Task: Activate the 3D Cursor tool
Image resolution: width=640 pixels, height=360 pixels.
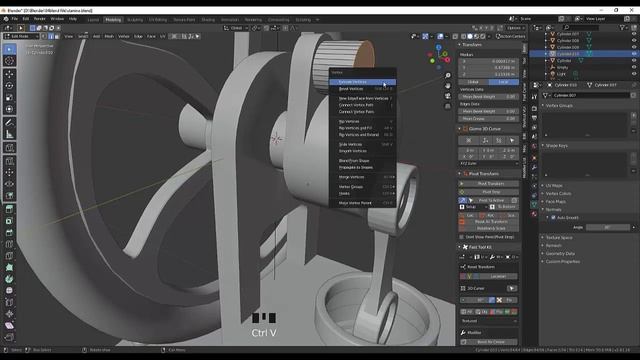Action: (9, 61)
